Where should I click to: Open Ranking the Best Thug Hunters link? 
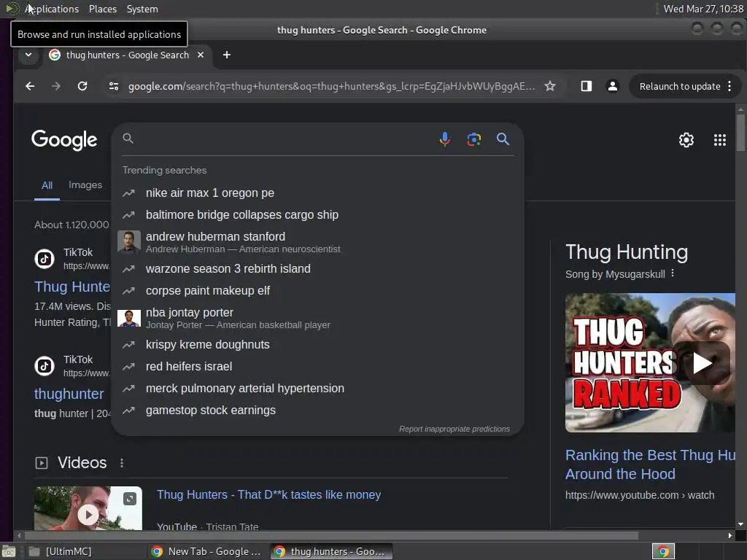(x=650, y=464)
